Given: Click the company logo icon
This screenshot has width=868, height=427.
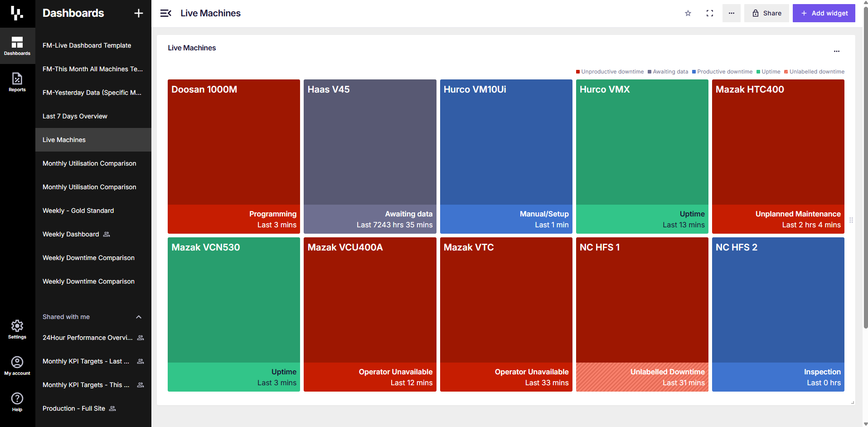Looking at the screenshot, I should click(17, 13).
